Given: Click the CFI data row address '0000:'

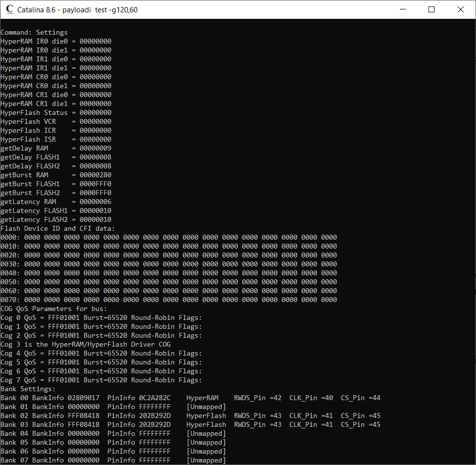Looking at the screenshot, I should click(10, 237).
